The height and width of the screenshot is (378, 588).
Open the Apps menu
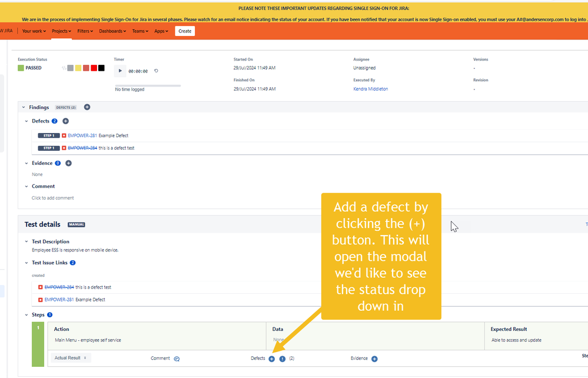(x=161, y=31)
